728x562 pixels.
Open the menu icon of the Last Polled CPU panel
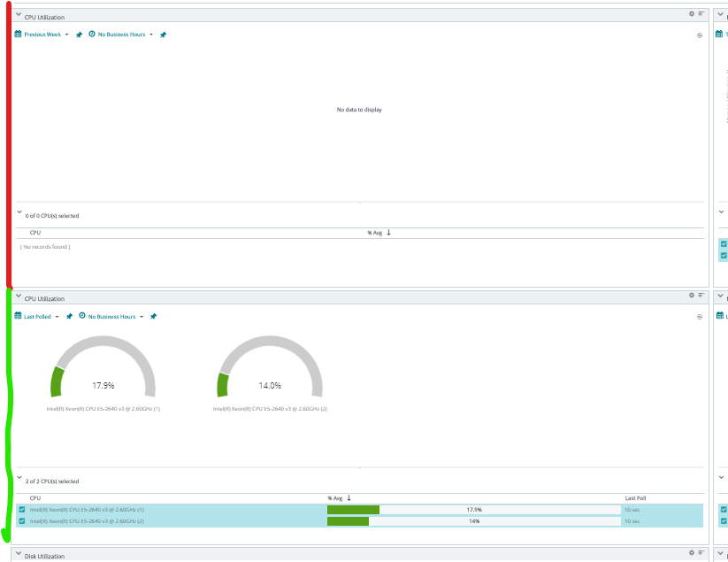click(x=701, y=295)
